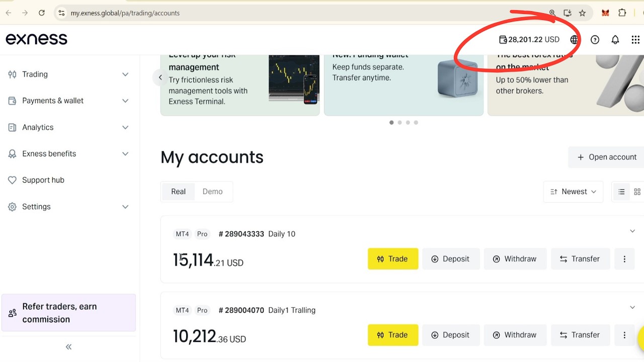644x362 pixels.
Task: Click Withdraw for Daily 10 account
Action: [515, 259]
